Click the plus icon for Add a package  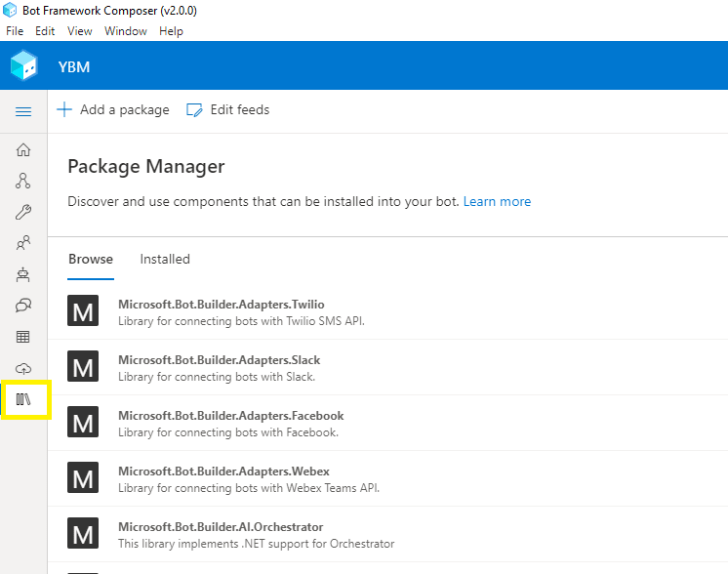click(x=64, y=109)
